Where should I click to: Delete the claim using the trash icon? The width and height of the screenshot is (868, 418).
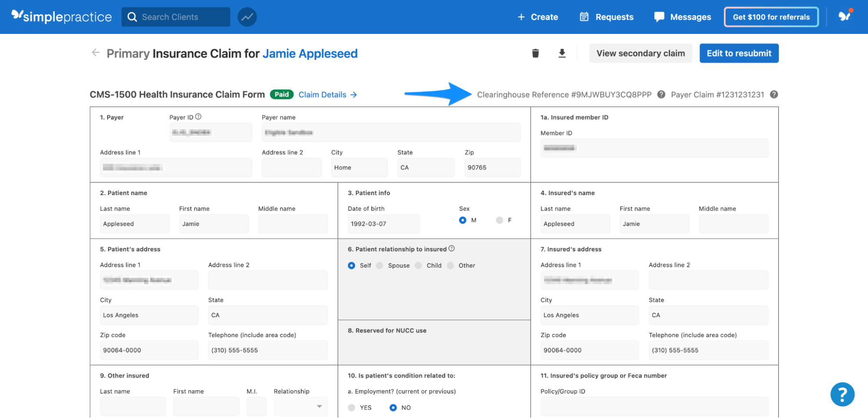click(x=536, y=53)
